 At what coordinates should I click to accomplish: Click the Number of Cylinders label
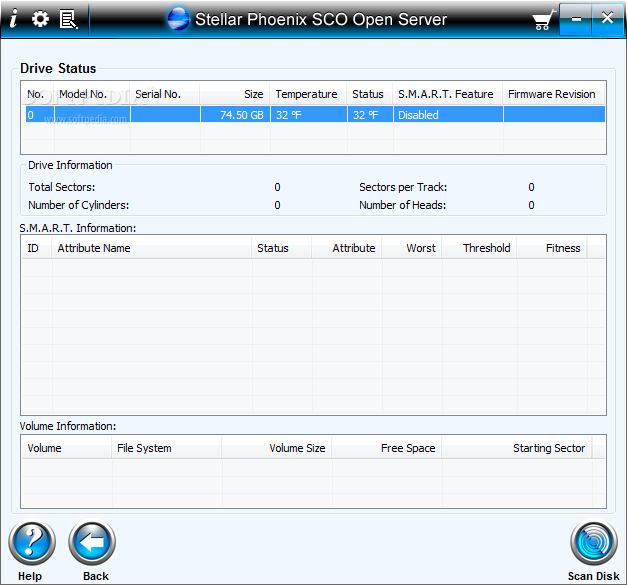(x=79, y=205)
